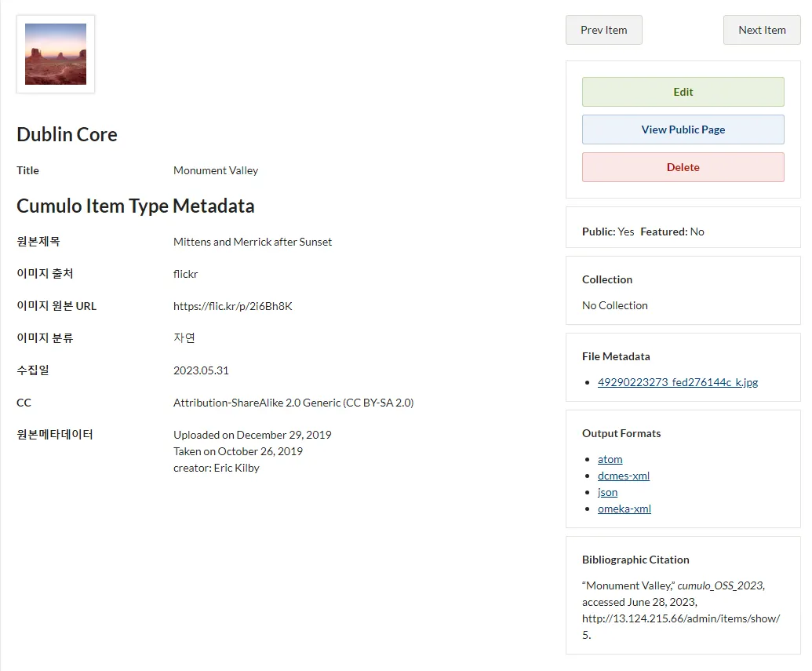Select the atom output format link
The image size is (812, 671).
[610, 459]
